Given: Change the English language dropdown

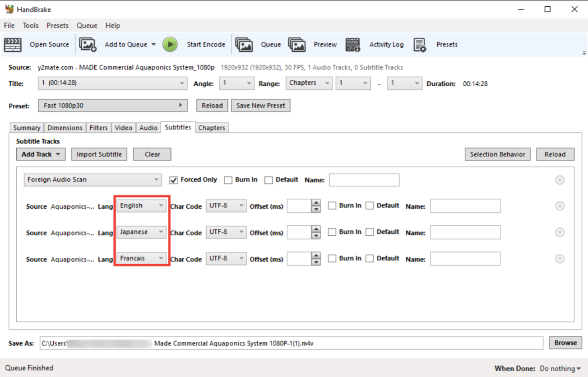Looking at the screenshot, I should point(141,206).
